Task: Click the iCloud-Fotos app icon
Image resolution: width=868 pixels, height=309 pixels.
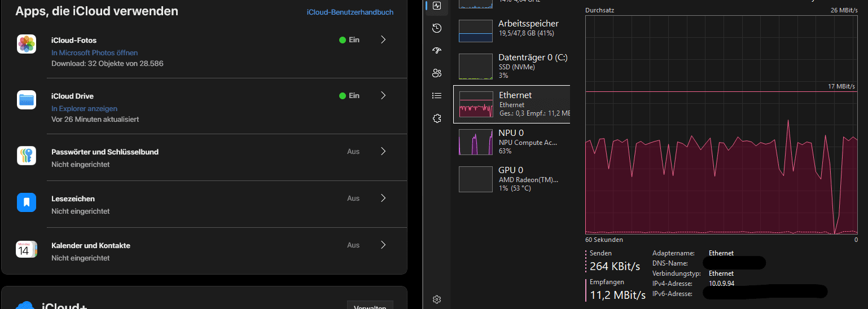Action: [27, 44]
